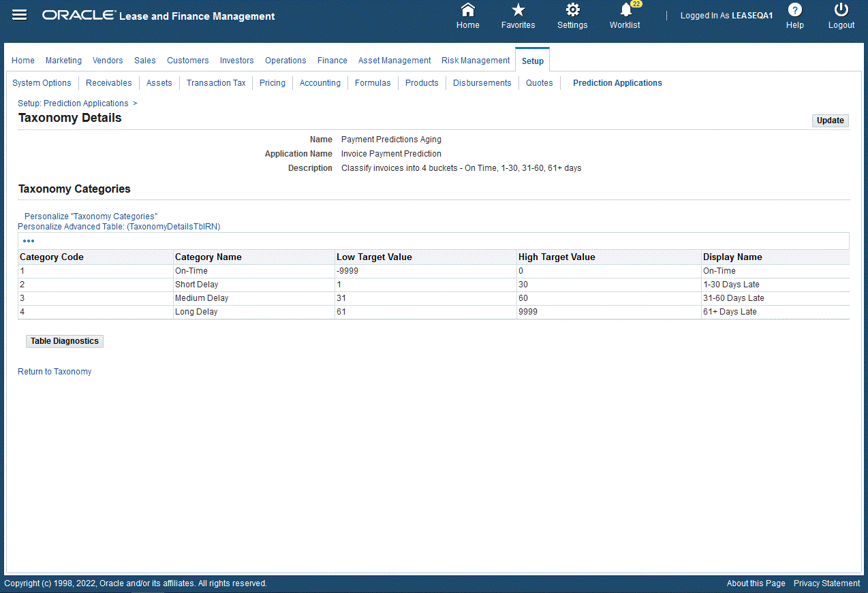Open Settings gear icon
The image size is (868, 593).
tap(573, 10)
